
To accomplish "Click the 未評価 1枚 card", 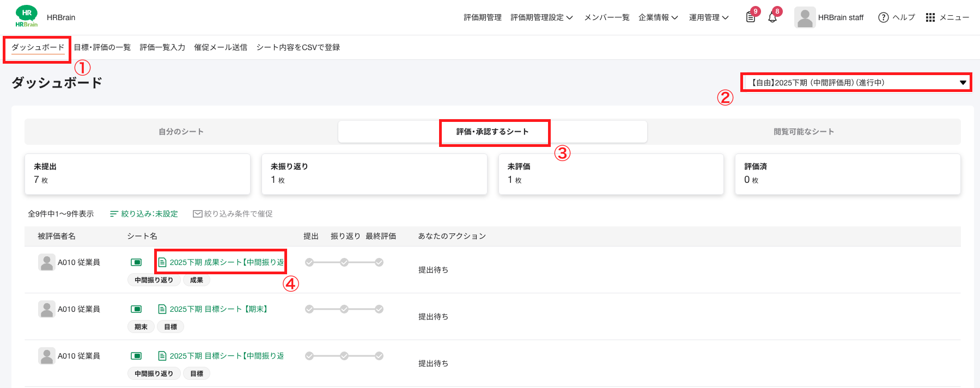I will pyautogui.click(x=611, y=174).
